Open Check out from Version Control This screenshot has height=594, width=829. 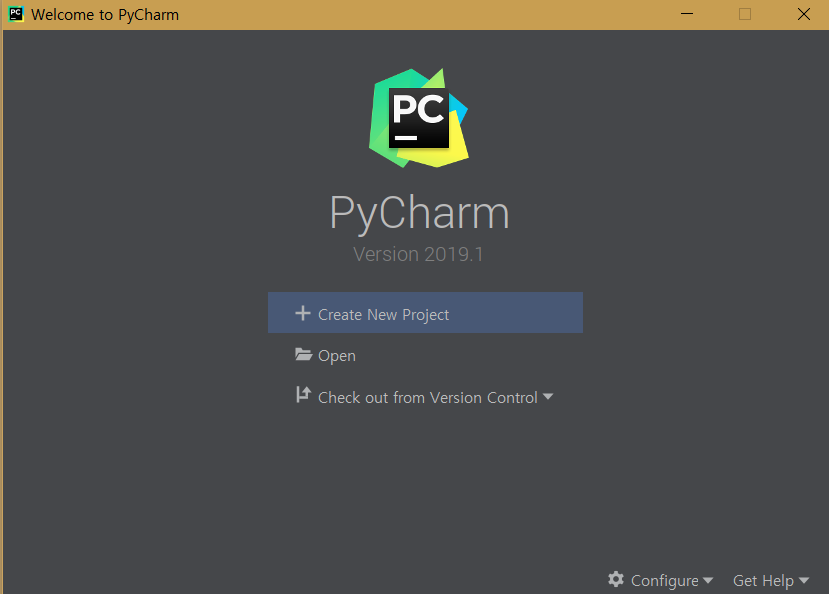pyautogui.click(x=428, y=397)
